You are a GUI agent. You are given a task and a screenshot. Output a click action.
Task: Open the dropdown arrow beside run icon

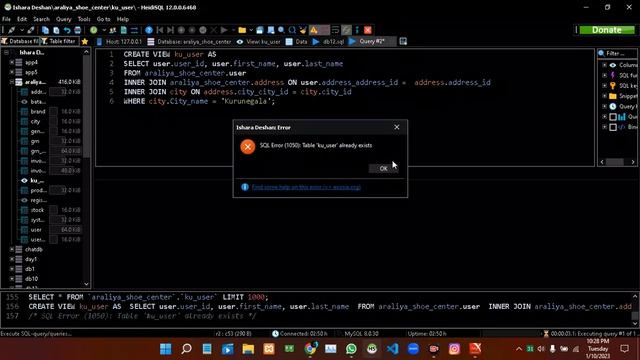point(233,30)
